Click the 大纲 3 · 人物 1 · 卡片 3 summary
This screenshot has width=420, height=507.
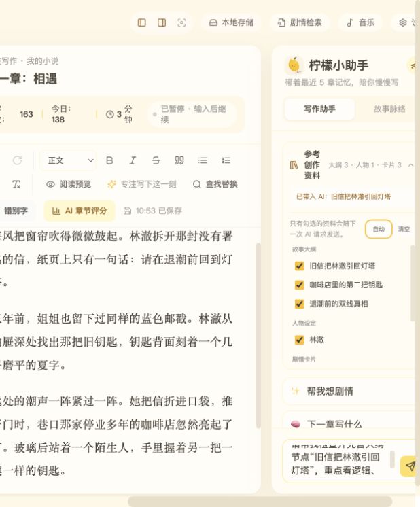365,165
